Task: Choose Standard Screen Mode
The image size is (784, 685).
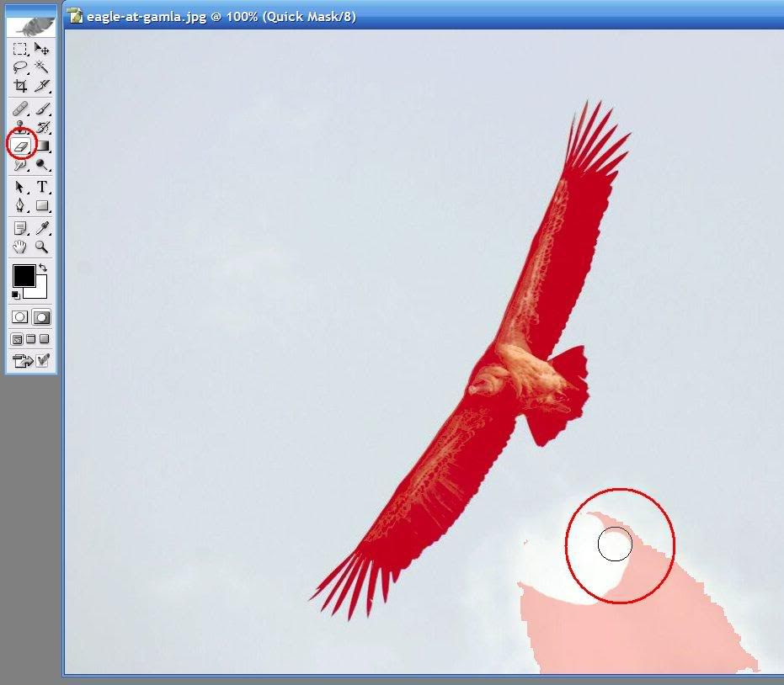Action: (17, 339)
